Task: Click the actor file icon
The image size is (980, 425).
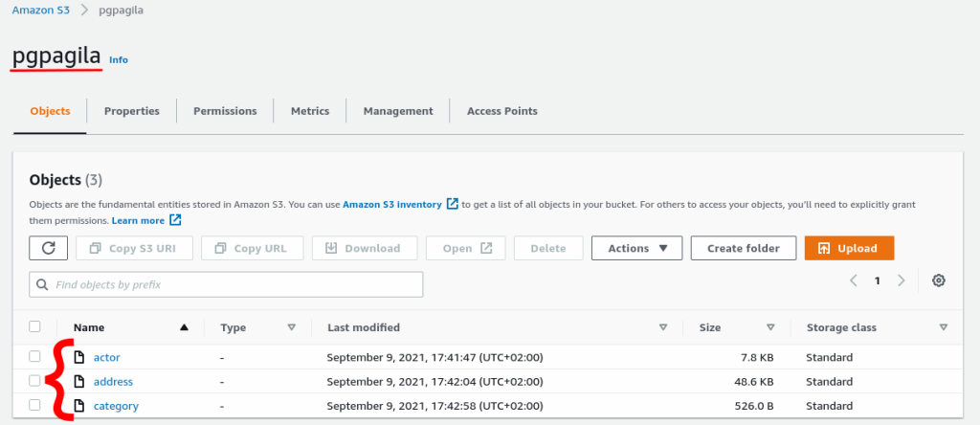Action: pyautogui.click(x=80, y=357)
